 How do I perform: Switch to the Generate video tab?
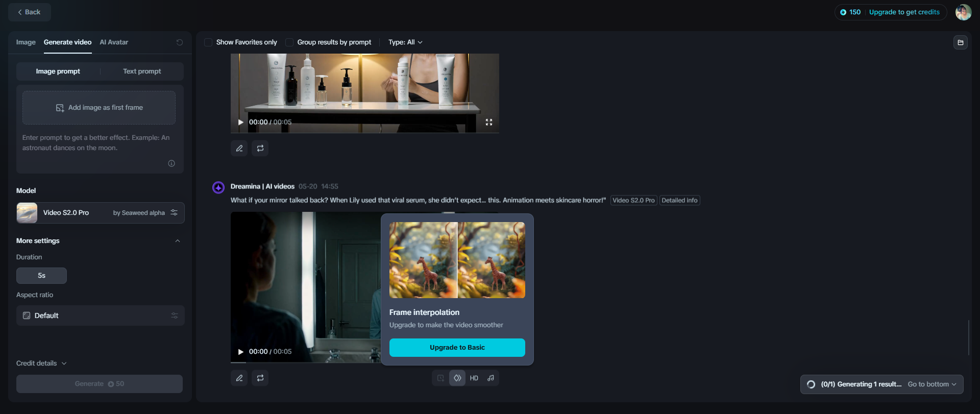click(x=68, y=42)
